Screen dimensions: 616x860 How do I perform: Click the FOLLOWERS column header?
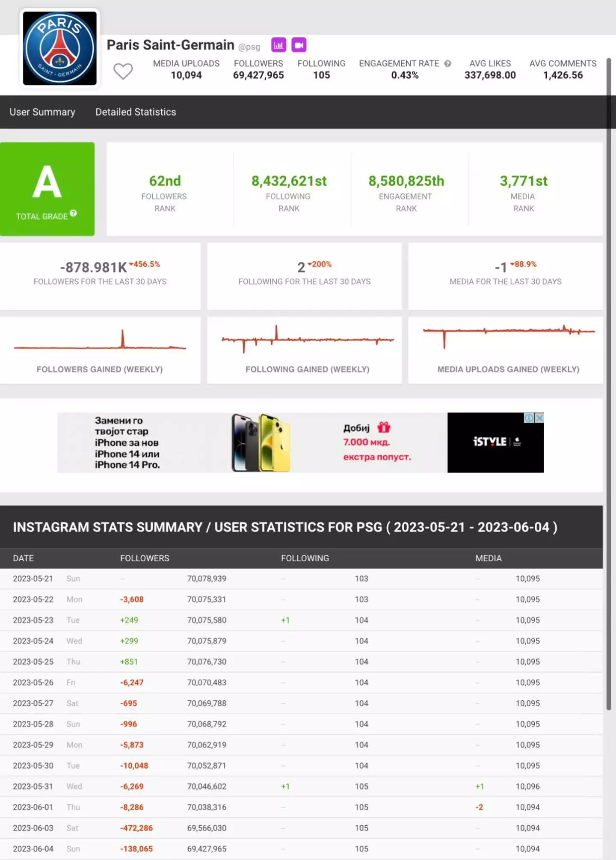coord(145,558)
